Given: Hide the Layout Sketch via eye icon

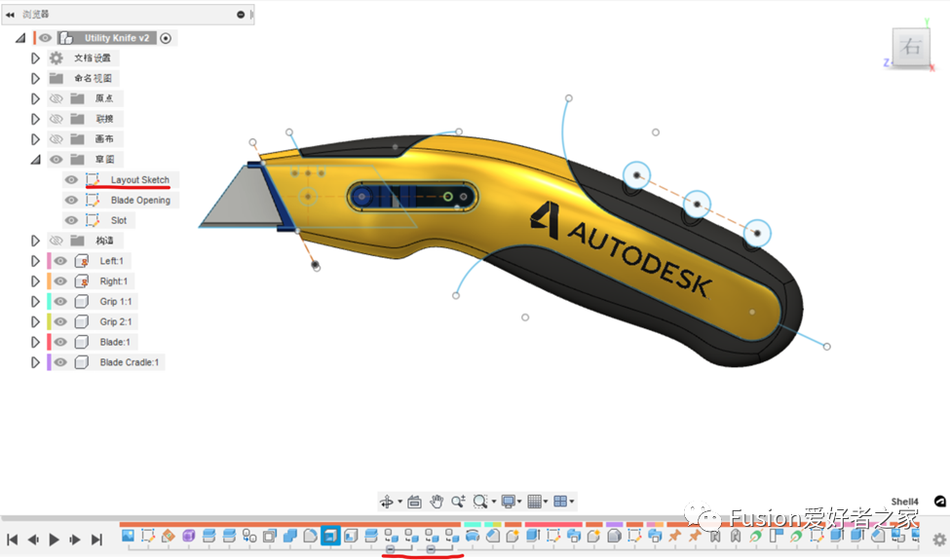Looking at the screenshot, I should (x=71, y=180).
